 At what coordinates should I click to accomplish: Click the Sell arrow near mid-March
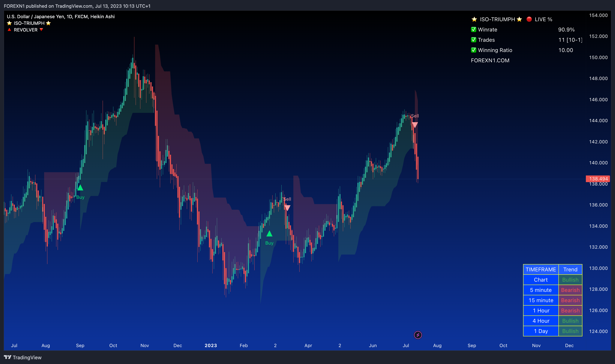click(287, 208)
